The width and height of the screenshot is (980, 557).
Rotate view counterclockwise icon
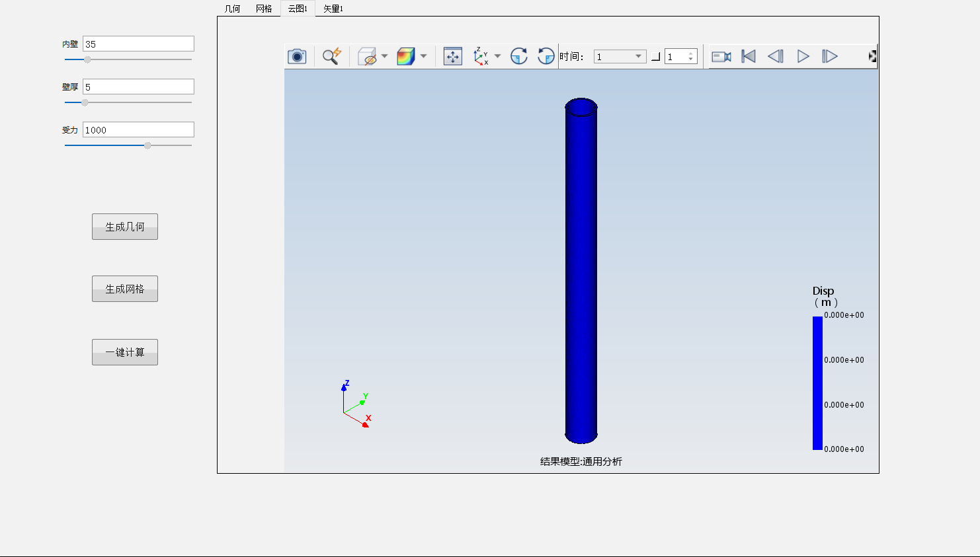pyautogui.click(x=546, y=56)
